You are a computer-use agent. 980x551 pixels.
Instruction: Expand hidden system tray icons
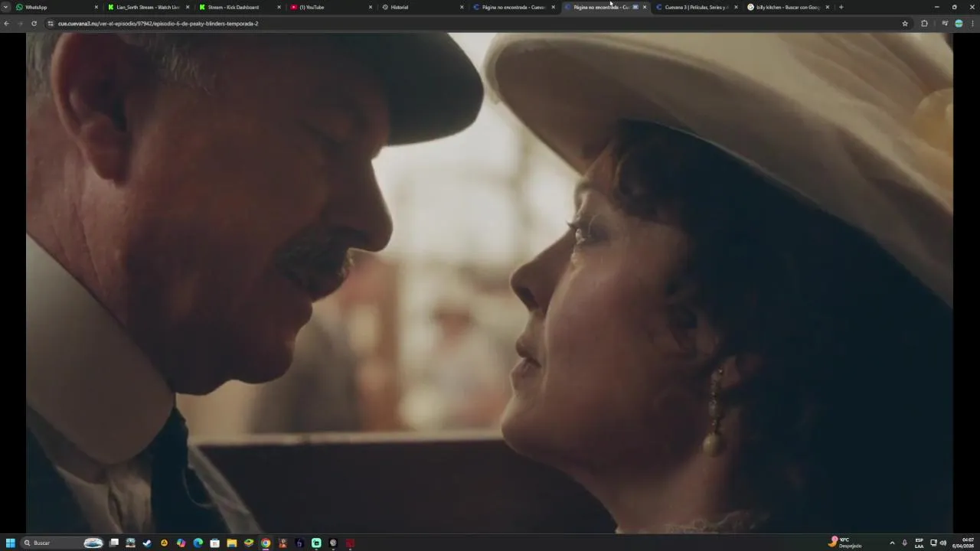tap(892, 543)
